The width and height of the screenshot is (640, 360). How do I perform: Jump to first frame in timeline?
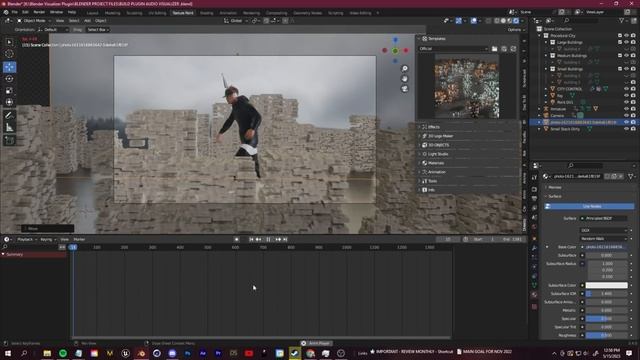251,240
